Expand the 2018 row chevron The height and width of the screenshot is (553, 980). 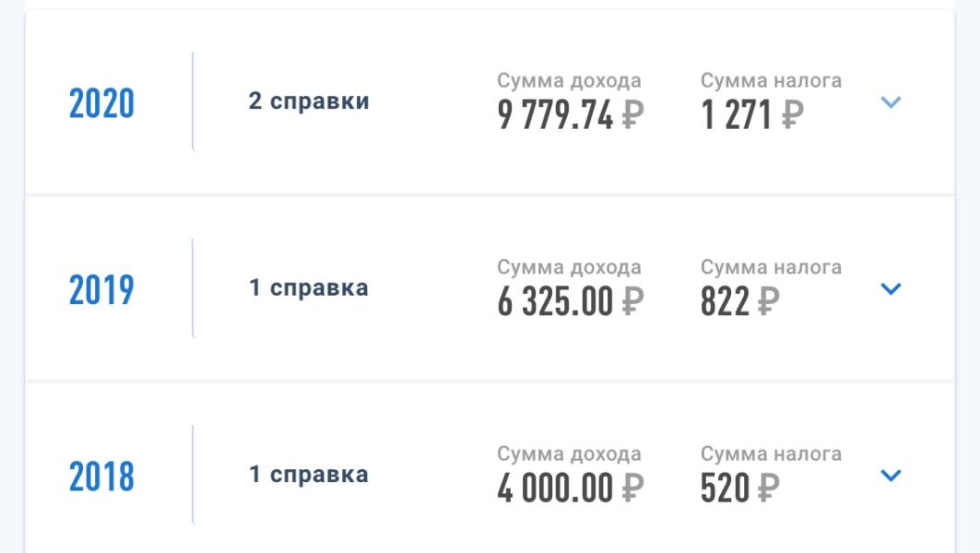(x=890, y=476)
